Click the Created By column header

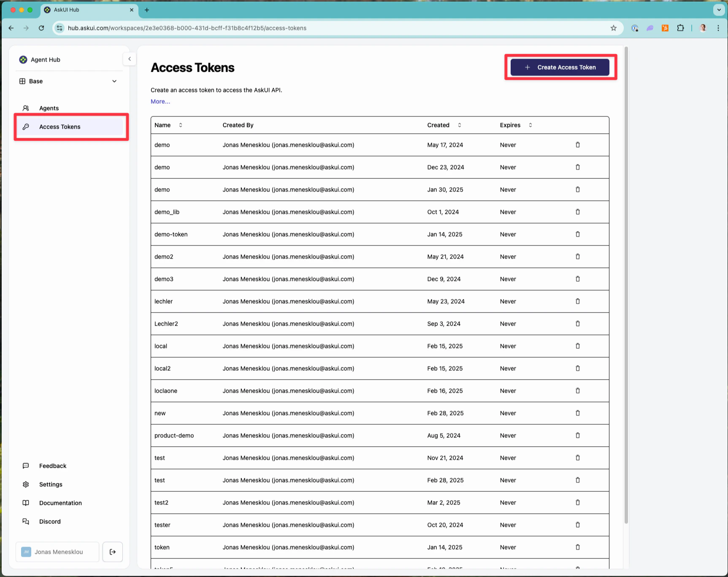coord(238,125)
